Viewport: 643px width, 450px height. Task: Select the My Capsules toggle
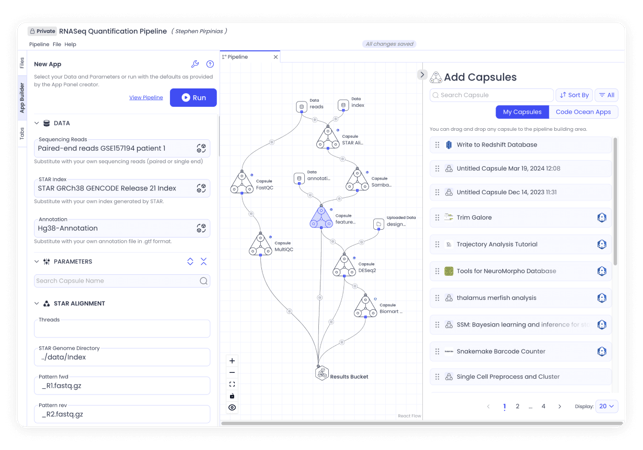(522, 112)
